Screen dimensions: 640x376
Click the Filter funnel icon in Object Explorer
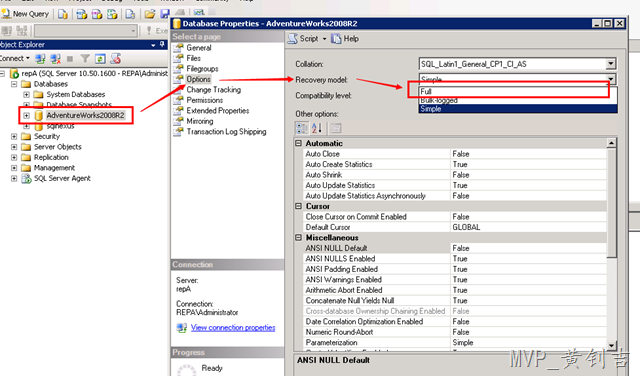[85, 59]
